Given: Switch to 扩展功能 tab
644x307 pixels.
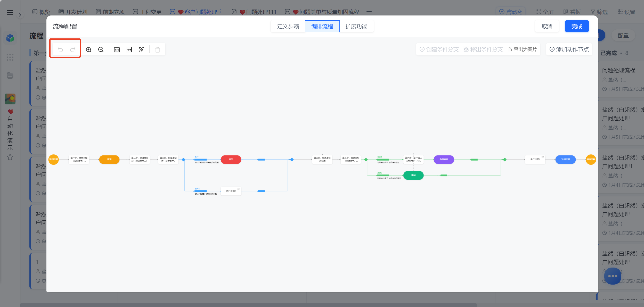Looking at the screenshot, I should coord(356,26).
